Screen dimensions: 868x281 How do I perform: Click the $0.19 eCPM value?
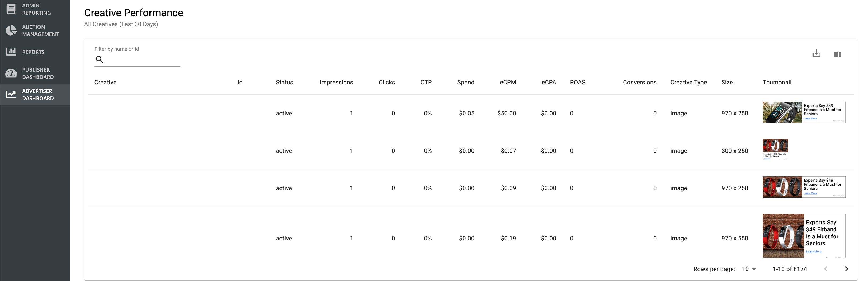(508, 238)
